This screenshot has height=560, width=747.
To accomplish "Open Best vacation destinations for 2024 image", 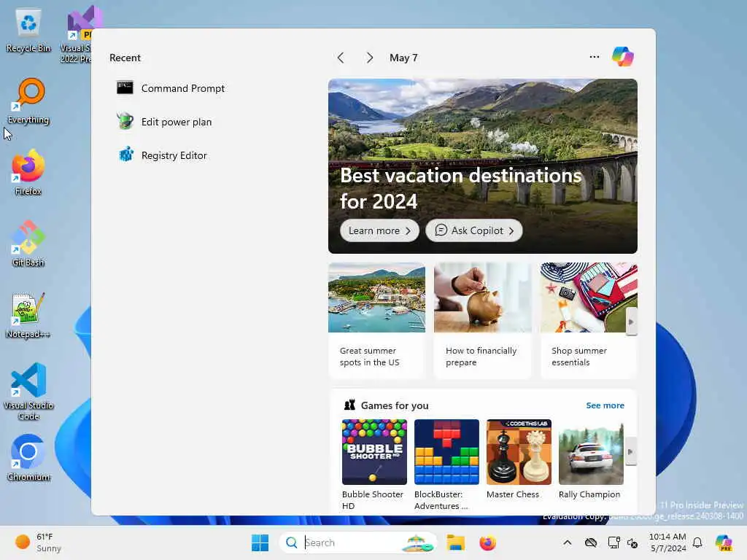I will (x=483, y=166).
